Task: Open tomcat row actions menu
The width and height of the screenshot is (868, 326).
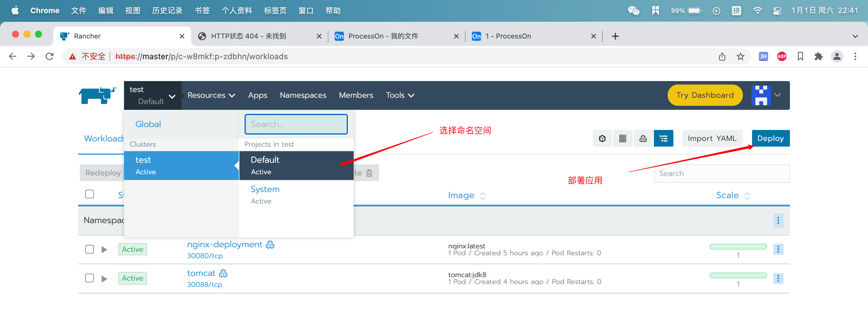Action: 778,278
